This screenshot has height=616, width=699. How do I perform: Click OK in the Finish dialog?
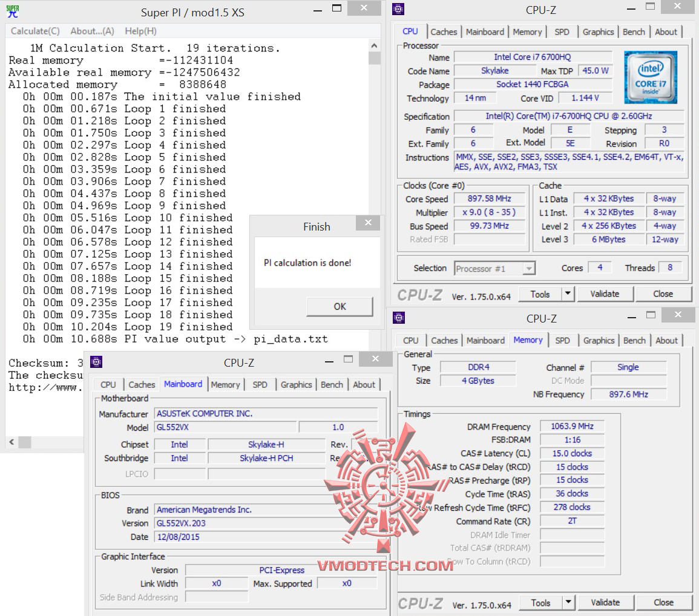pos(340,306)
